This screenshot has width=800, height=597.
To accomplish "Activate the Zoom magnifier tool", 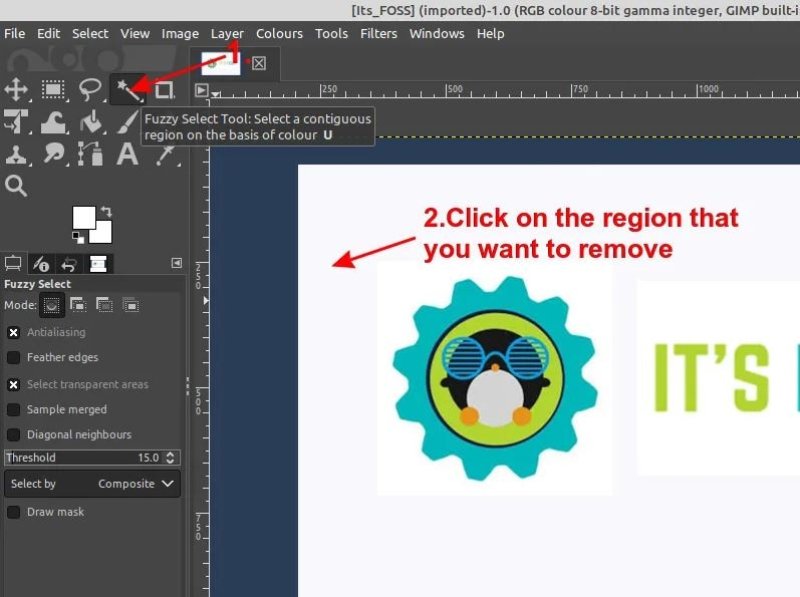I will pos(16,186).
